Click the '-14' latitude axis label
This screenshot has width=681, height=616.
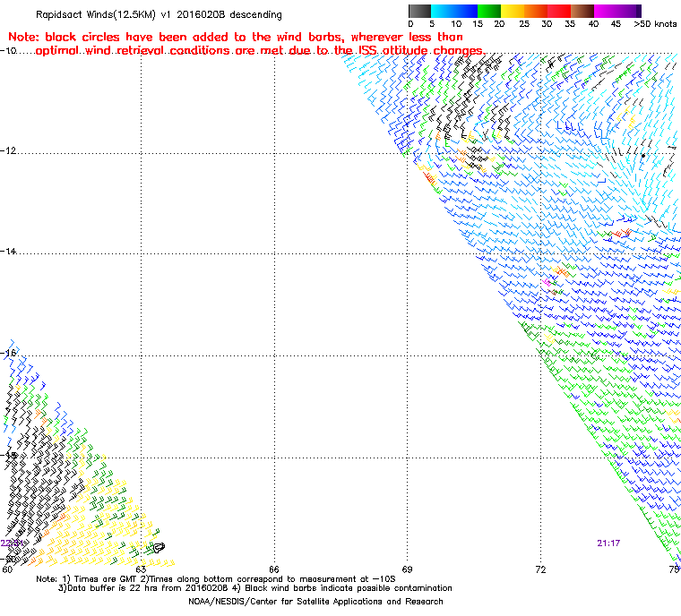[8, 251]
